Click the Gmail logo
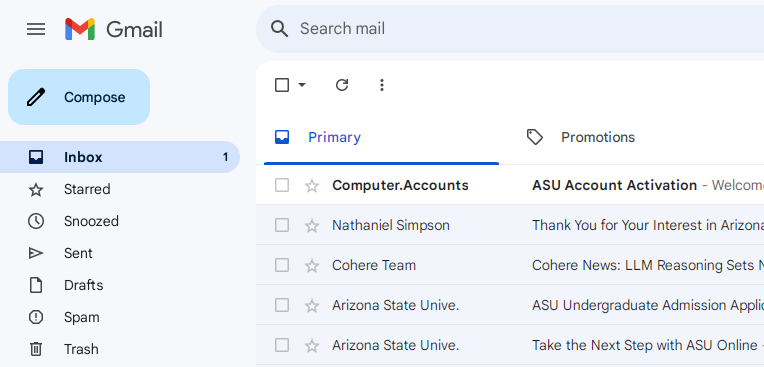Image resolution: width=764 pixels, height=367 pixels. [x=114, y=29]
